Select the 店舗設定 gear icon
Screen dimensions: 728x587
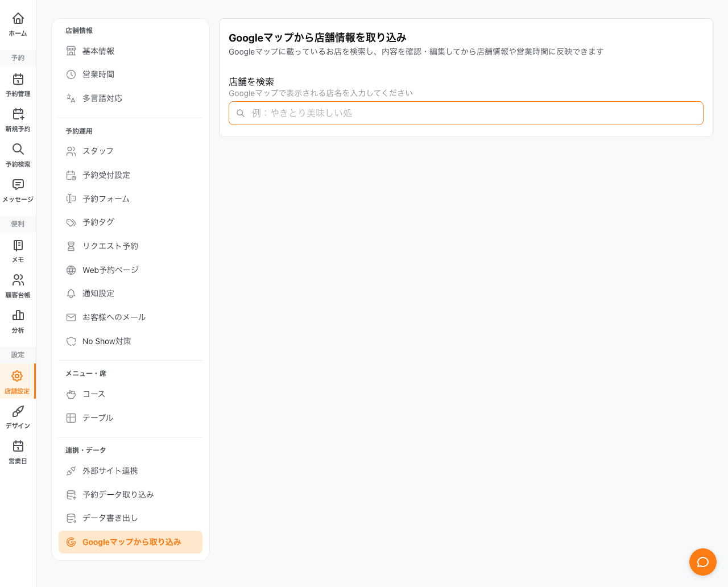(x=17, y=376)
